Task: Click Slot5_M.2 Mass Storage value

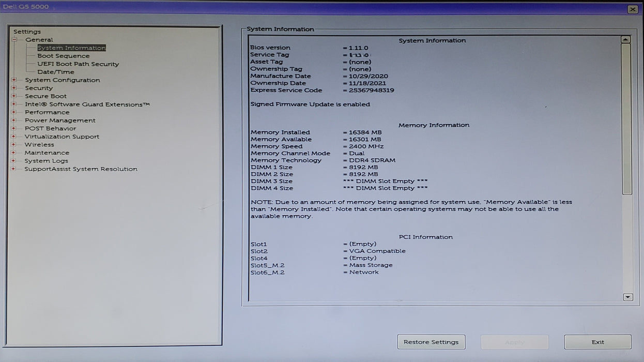Action: pyautogui.click(x=371, y=265)
